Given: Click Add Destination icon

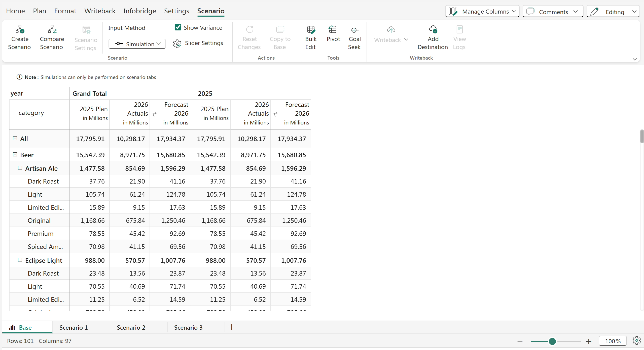Looking at the screenshot, I should pyautogui.click(x=433, y=30).
